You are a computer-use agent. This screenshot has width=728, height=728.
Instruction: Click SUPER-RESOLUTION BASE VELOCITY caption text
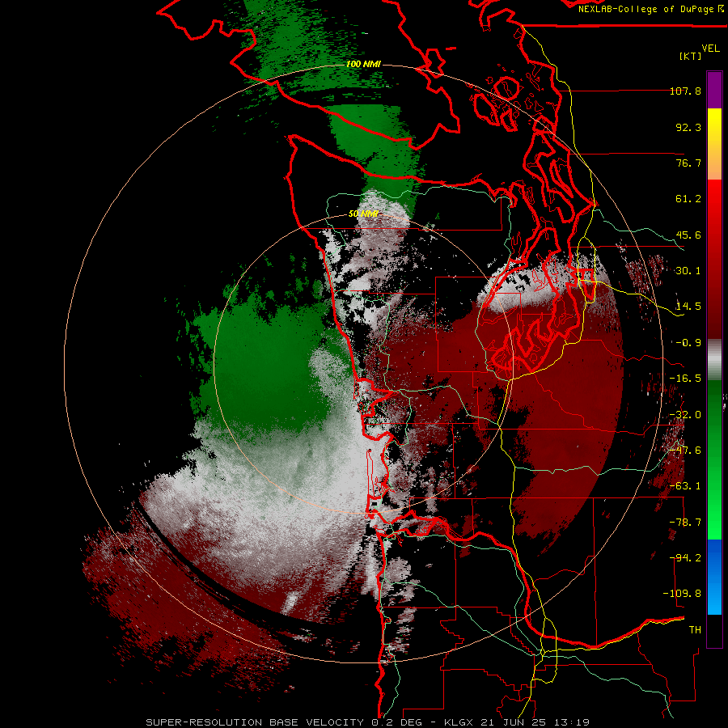pos(256,722)
